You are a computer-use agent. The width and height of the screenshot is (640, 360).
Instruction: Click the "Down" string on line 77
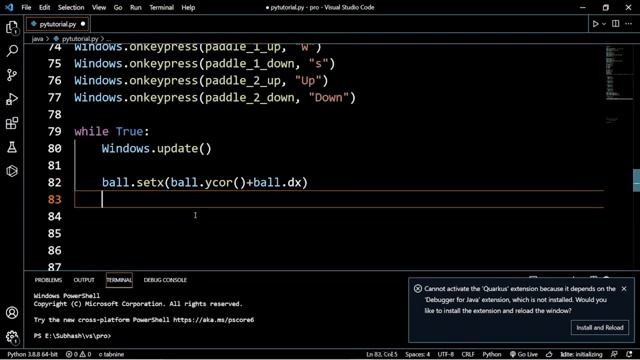[x=328, y=98]
